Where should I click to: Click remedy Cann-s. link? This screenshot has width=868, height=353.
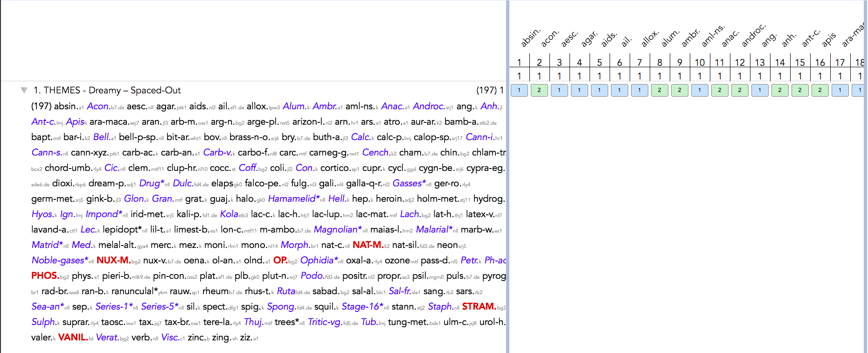coord(47,152)
